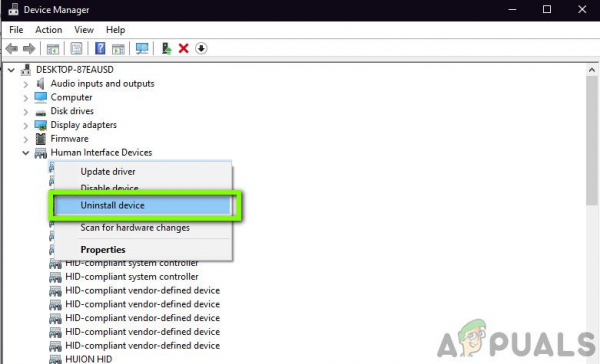Image resolution: width=600 pixels, height=364 pixels.
Task: Open the Action menu
Action: point(49,30)
